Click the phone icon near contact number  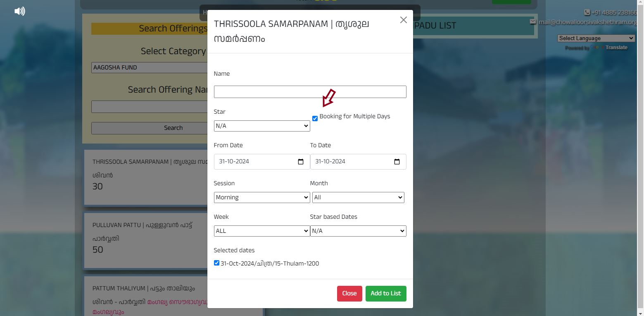click(x=587, y=12)
